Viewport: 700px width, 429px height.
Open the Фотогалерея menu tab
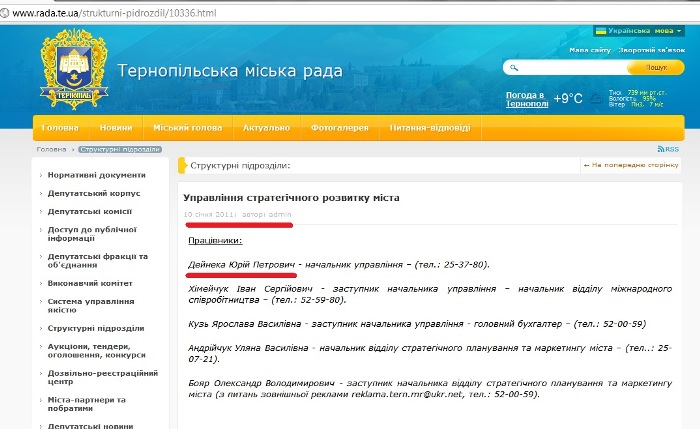tap(340, 128)
